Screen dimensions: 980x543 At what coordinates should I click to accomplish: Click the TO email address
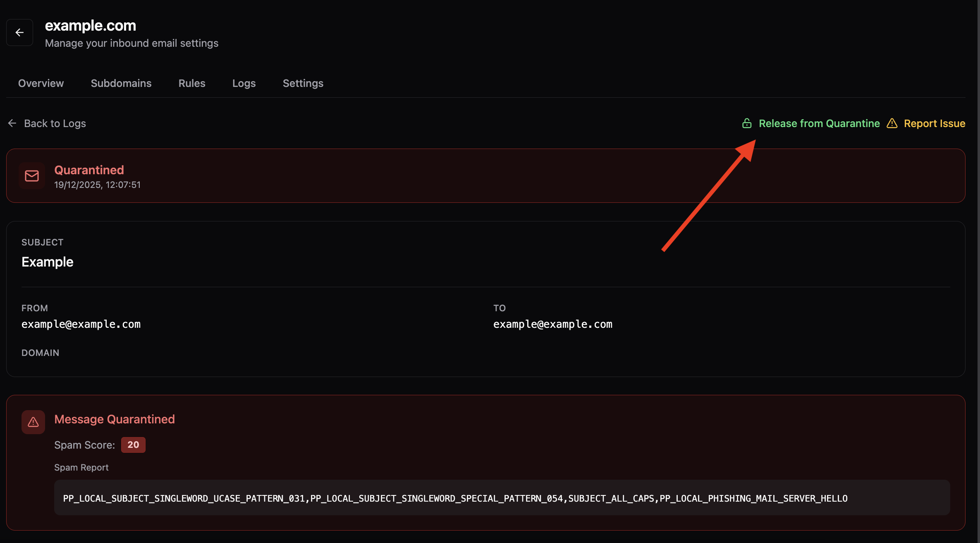553,324
